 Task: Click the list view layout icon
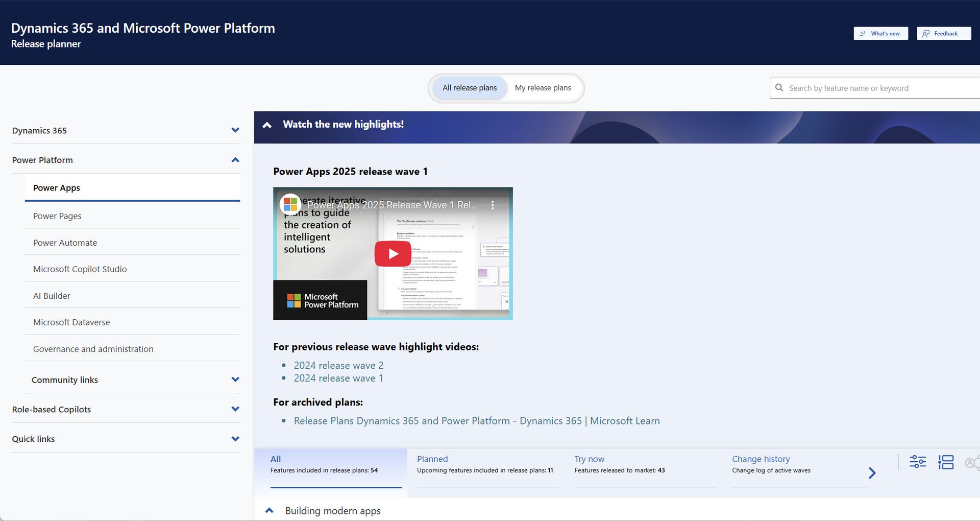pyautogui.click(x=946, y=462)
